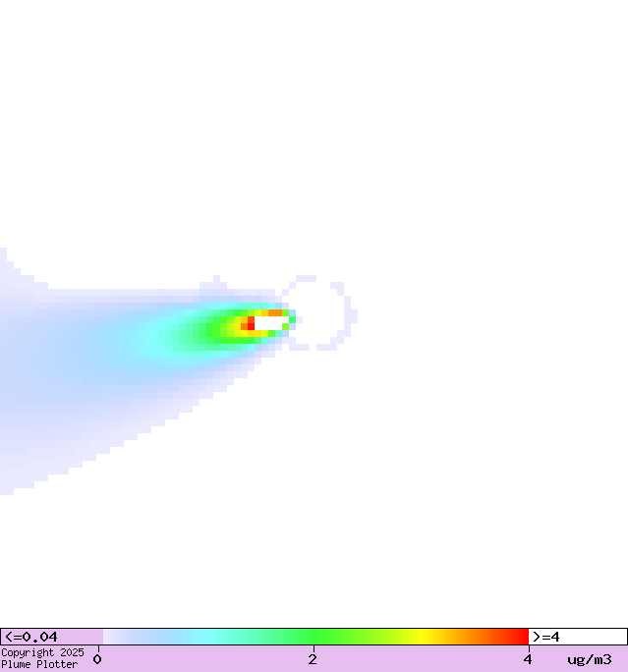Click the legend tick label "4"
Image resolution: width=628 pixels, height=672 pixels.
pyautogui.click(x=528, y=659)
